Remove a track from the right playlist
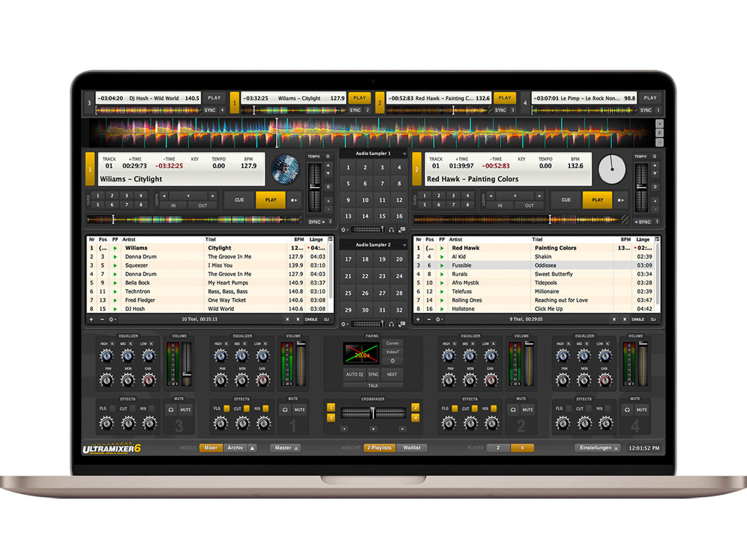747x560 pixels. tap(428, 319)
